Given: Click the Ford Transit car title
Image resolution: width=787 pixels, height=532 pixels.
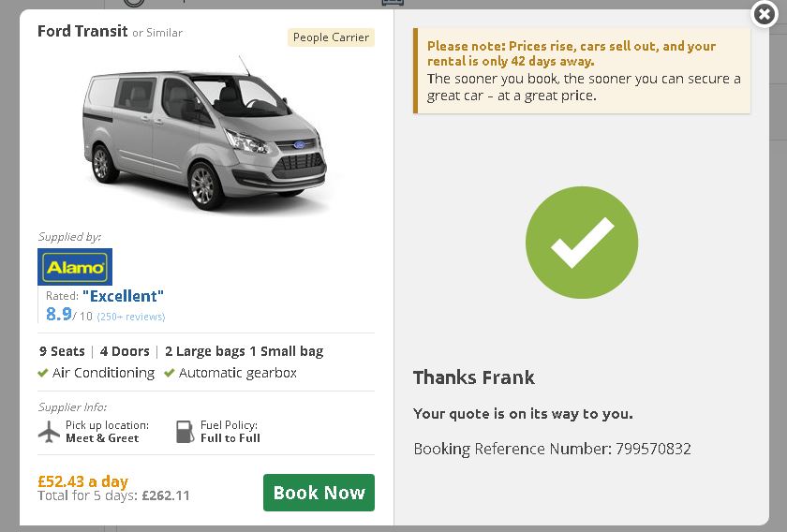Looking at the screenshot, I should tap(82, 31).
